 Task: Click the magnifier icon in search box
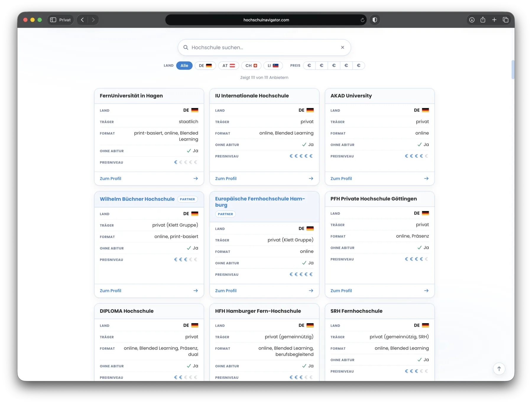pos(186,47)
